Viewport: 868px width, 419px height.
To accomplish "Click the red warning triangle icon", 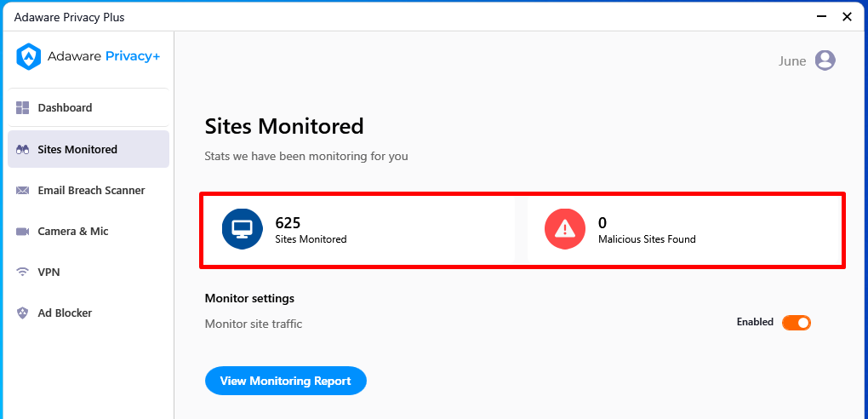I will 565,229.
